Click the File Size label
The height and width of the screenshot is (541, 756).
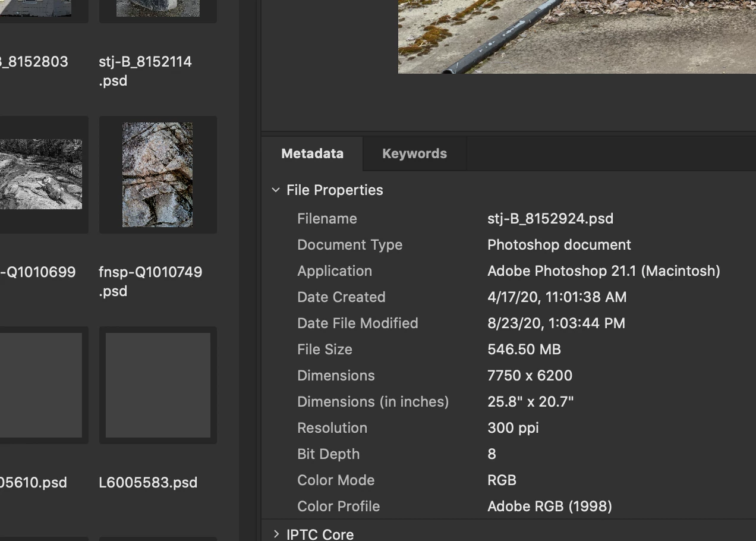[x=325, y=350]
